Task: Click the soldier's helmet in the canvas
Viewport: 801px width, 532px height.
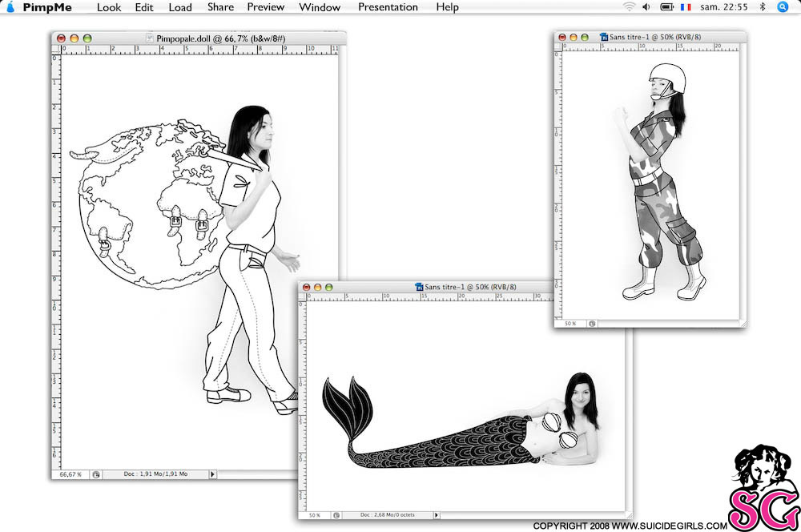Action: pyautogui.click(x=668, y=79)
